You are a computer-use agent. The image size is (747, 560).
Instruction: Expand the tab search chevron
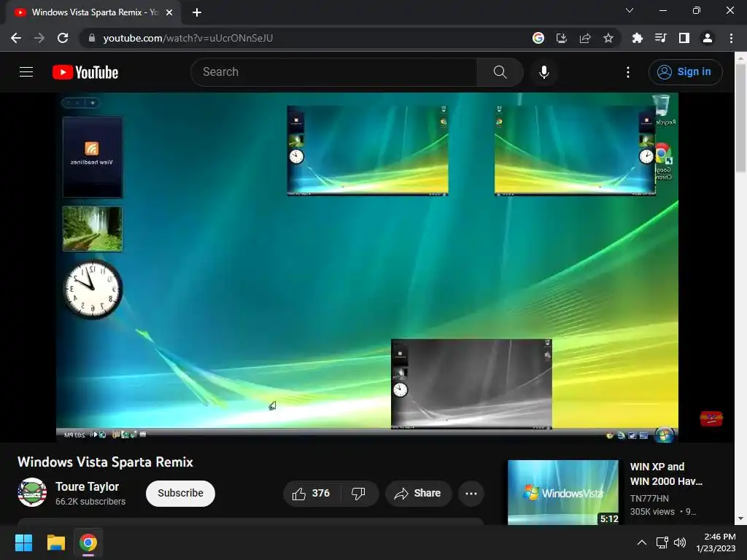630,10
